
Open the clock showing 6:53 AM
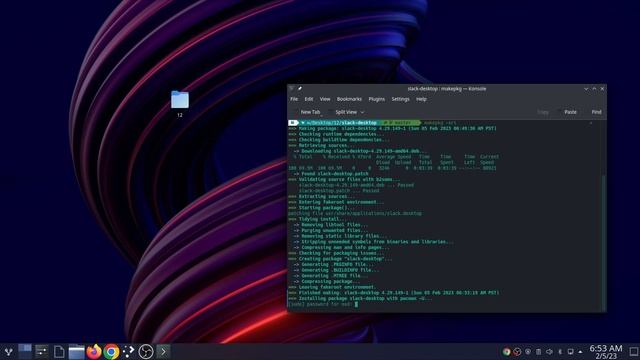pyautogui.click(x=606, y=352)
